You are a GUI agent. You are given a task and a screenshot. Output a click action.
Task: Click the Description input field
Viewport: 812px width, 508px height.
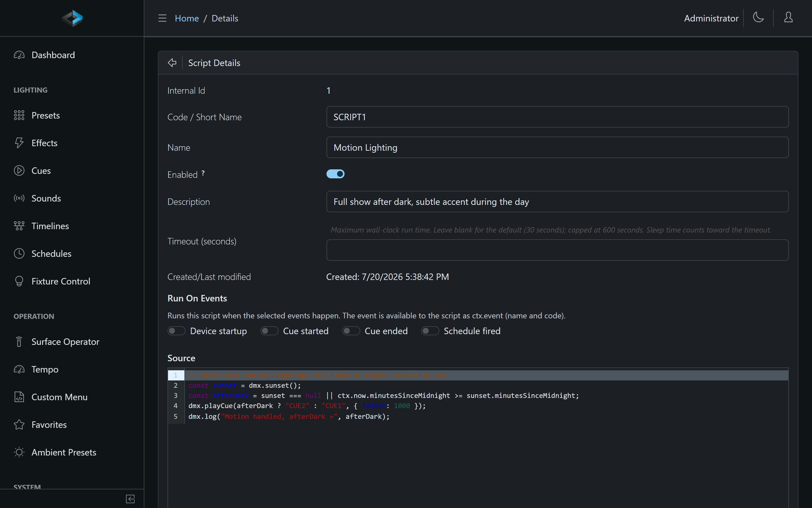coord(557,202)
